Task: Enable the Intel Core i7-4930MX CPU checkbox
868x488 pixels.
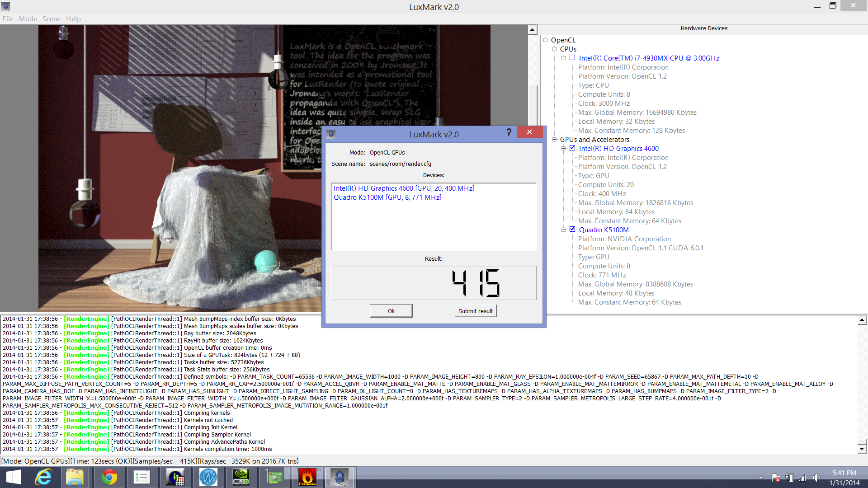Action: point(572,58)
